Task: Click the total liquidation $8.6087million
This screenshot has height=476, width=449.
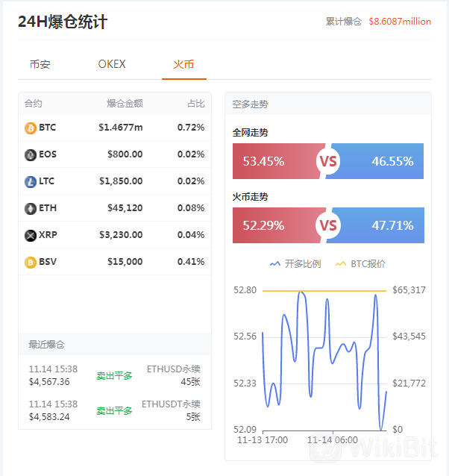Action: tap(400, 22)
